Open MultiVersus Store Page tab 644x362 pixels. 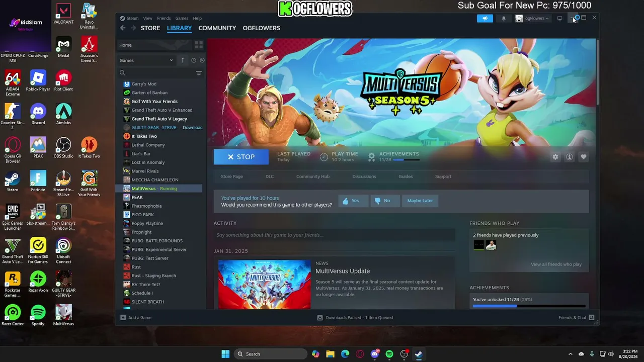tap(232, 176)
